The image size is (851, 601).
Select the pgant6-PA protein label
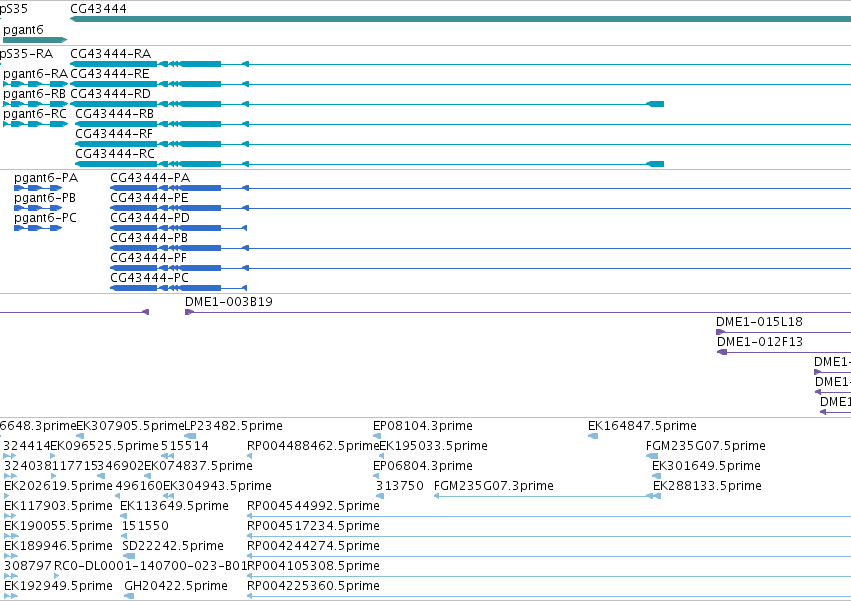coord(46,178)
